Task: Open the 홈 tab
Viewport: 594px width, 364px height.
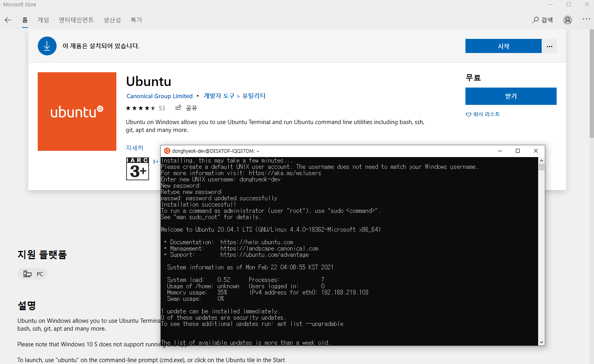Action: (25, 20)
